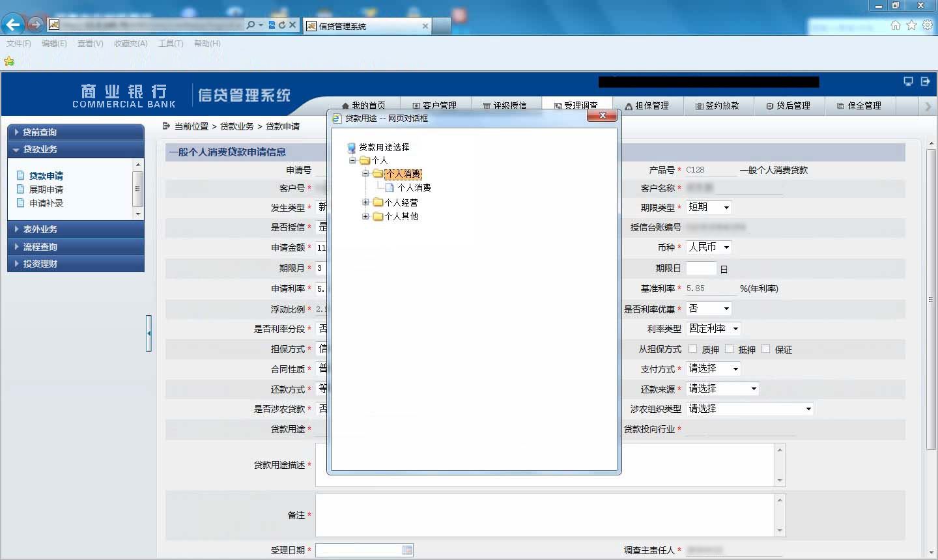Switch to the 签约放款 tab
Screen dimensions: 938x560
(x=718, y=105)
